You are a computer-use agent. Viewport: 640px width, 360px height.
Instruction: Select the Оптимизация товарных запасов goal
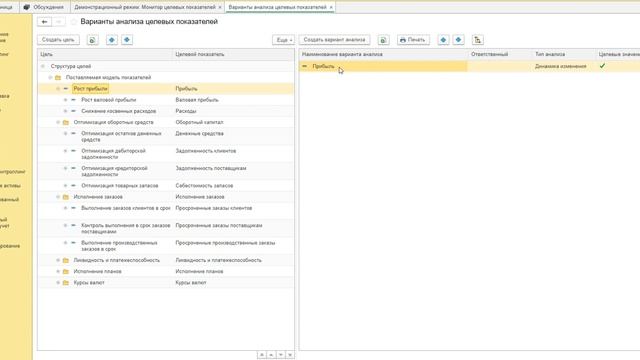pyautogui.click(x=120, y=186)
